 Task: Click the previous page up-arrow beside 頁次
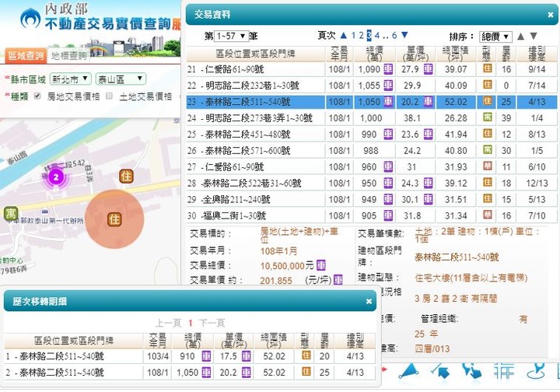point(344,35)
